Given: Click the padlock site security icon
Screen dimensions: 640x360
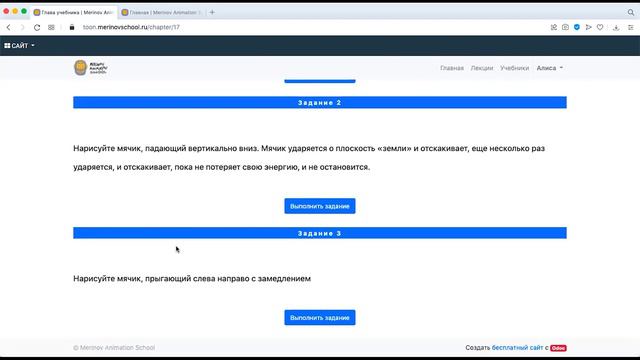Looking at the screenshot, I should [72, 27].
